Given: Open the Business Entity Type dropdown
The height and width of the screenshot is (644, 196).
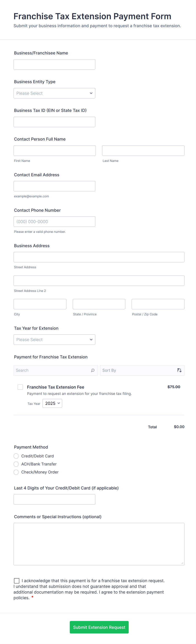Looking at the screenshot, I should point(54,93).
